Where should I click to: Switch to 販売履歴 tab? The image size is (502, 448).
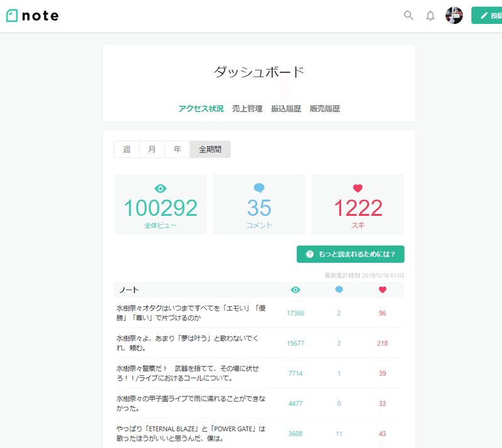(324, 109)
